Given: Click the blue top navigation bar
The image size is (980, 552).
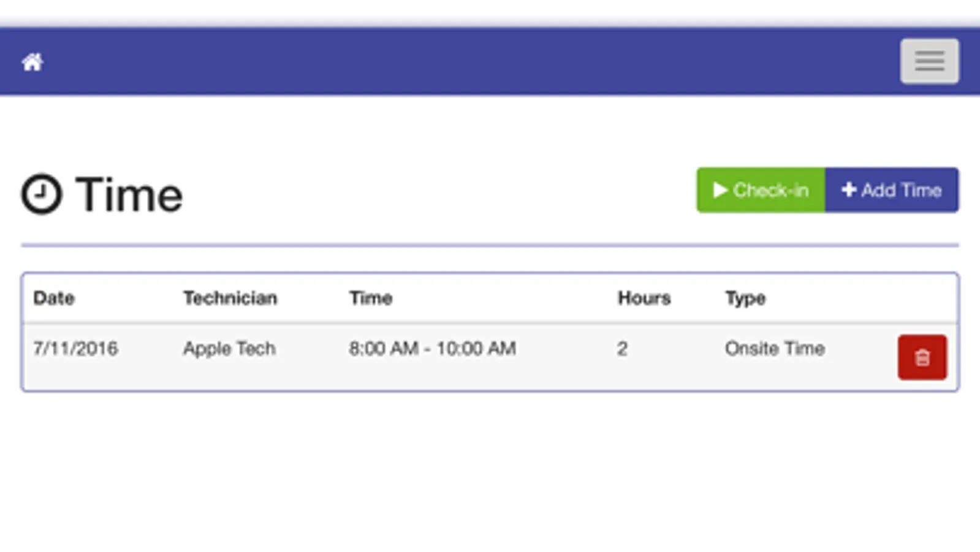Looking at the screenshot, I should (466, 61).
